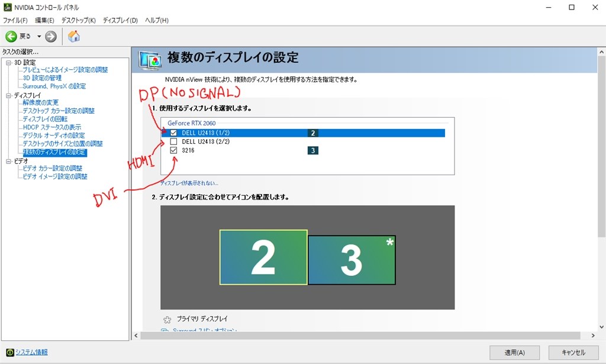Check the DELL U2413 (2/2) checkbox
Image resolution: width=606 pixels, height=364 pixels.
(173, 141)
